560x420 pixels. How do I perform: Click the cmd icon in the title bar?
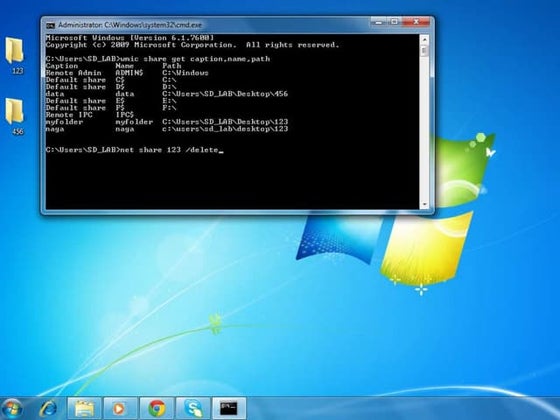(x=51, y=25)
